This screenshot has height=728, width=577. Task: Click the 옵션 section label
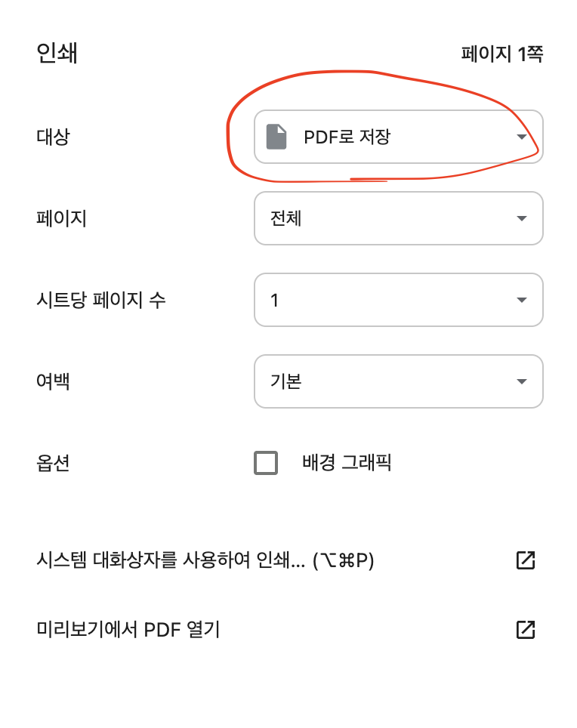[53, 463]
